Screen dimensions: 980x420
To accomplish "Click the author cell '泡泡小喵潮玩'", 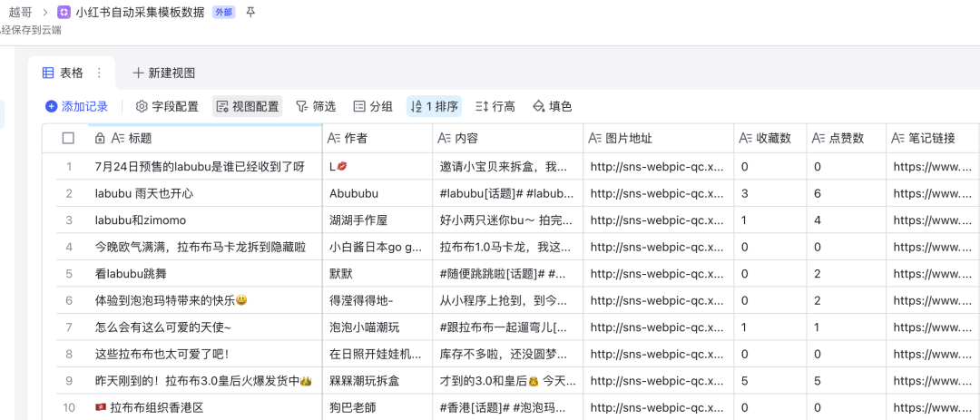I will (377, 327).
